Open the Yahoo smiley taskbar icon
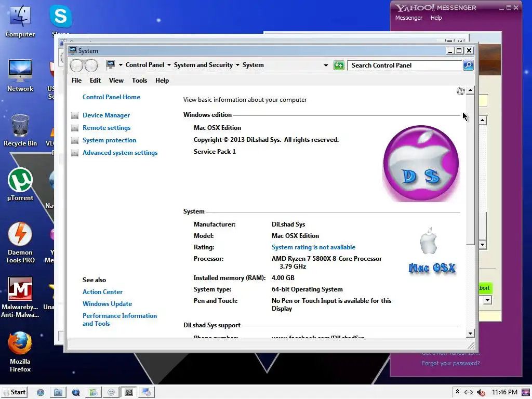The image size is (532, 399). (x=111, y=393)
